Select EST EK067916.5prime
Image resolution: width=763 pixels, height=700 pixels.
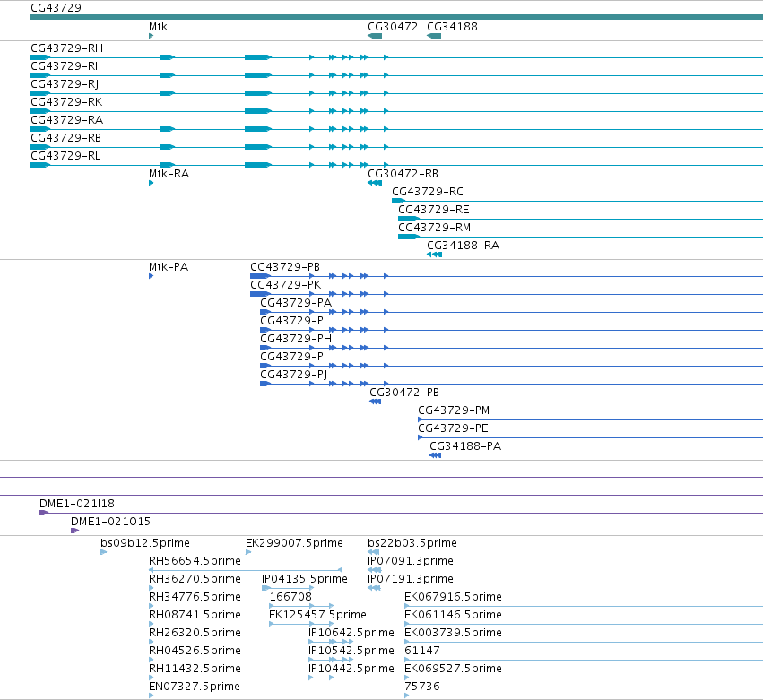(x=453, y=597)
